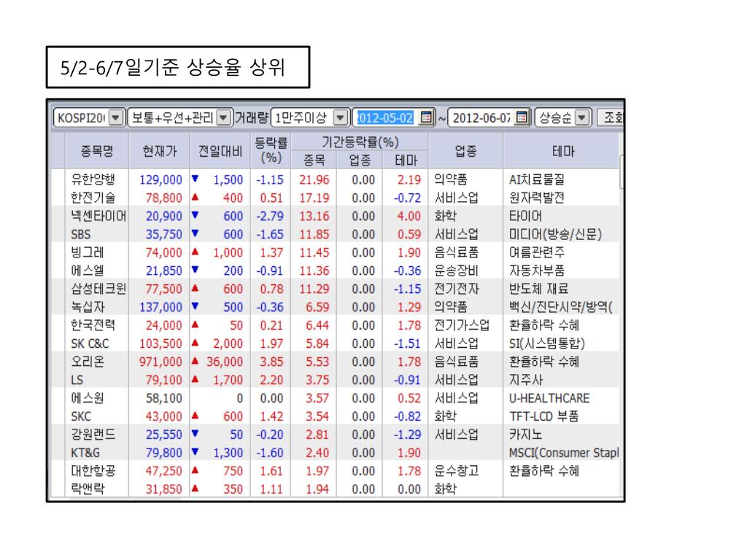Image resolution: width=747 pixels, height=560 pixels.
Task: Select the 삼성테크윈 stock name
Action: point(98,289)
